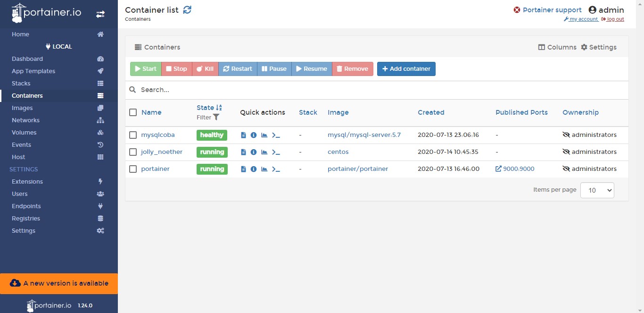
Task: Open stats chart icon for portainer container
Action: click(264, 169)
